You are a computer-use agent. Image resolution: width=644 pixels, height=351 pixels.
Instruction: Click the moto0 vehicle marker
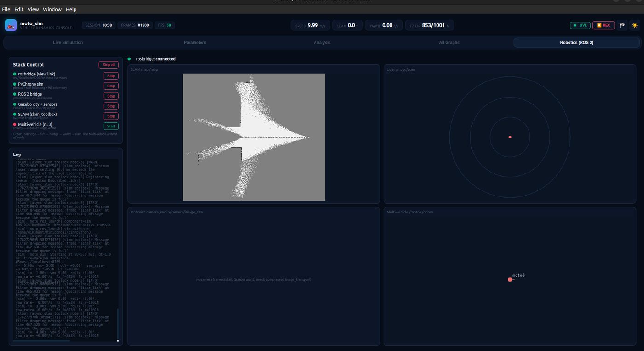pyautogui.click(x=510, y=279)
